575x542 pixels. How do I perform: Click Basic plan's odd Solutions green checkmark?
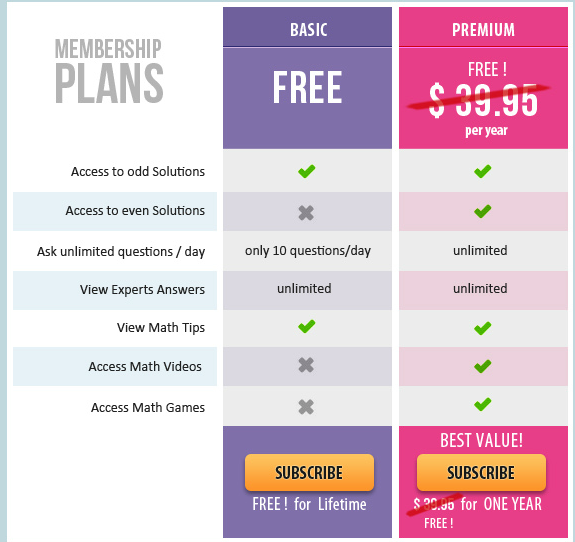pos(307,171)
